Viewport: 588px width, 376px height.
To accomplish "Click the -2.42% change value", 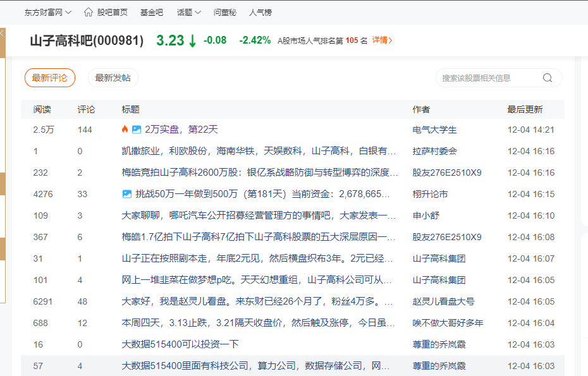I will tap(255, 40).
